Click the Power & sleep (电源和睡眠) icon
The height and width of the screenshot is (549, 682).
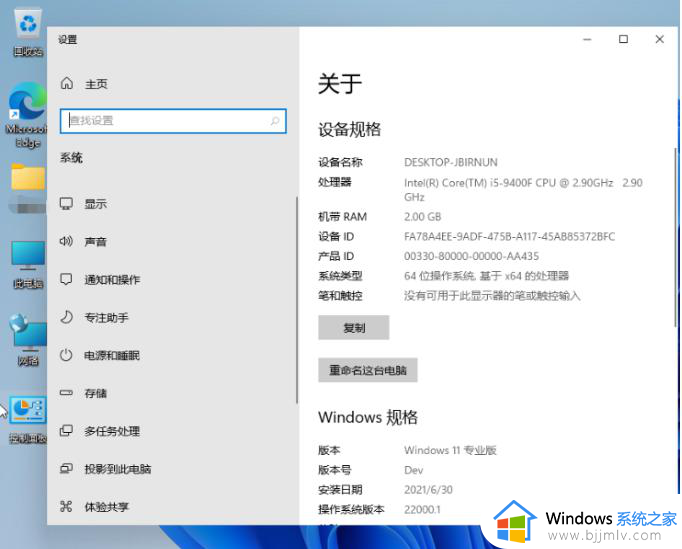pos(66,355)
